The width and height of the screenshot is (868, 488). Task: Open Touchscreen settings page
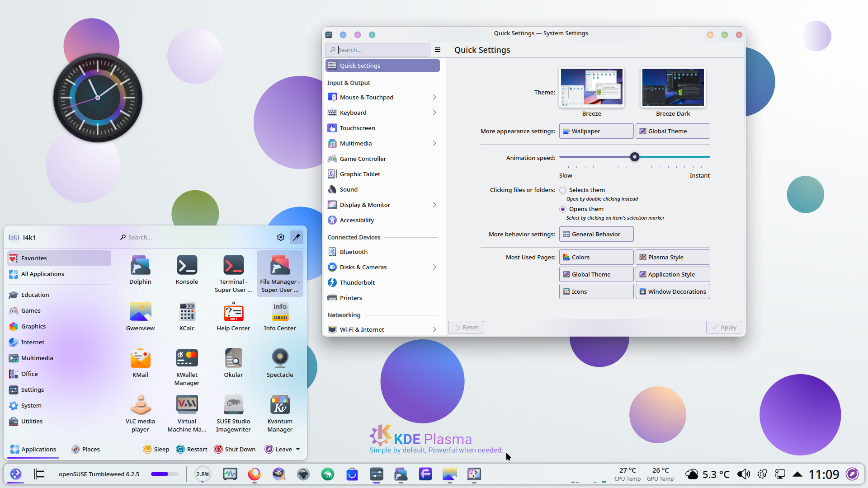tap(382, 128)
